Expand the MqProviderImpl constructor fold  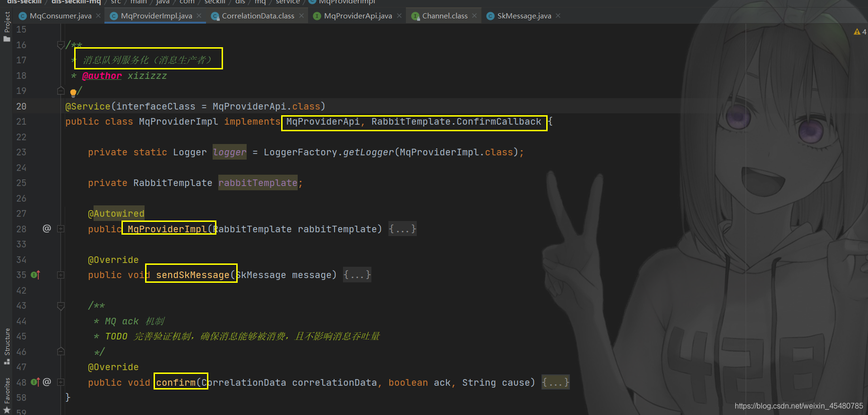(x=60, y=229)
